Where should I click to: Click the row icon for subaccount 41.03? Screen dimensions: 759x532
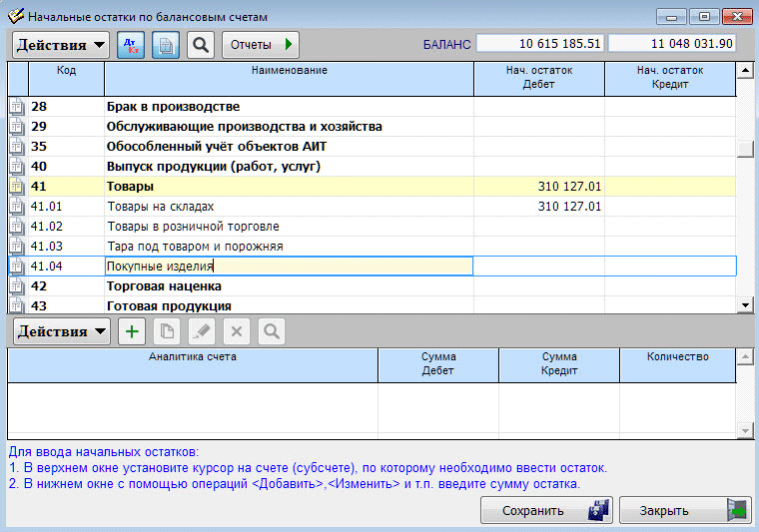(x=17, y=247)
